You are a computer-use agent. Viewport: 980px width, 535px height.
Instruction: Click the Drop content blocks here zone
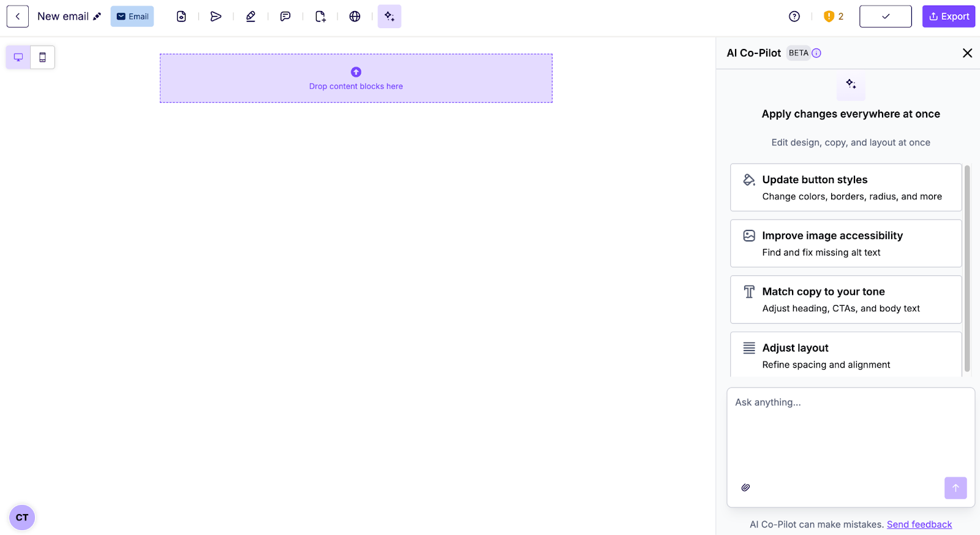pos(356,78)
